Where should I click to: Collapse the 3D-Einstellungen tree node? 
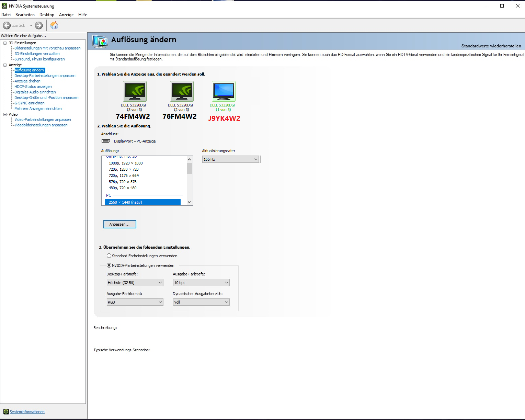point(5,43)
